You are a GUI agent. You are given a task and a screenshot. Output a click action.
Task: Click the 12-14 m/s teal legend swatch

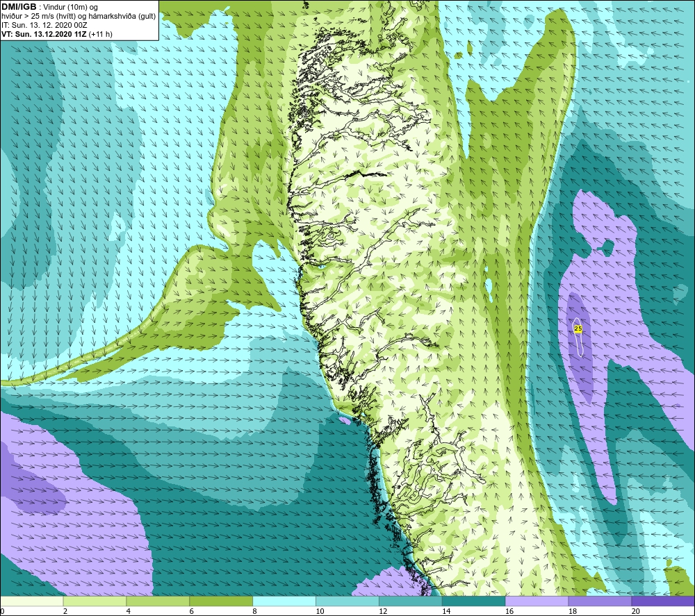click(411, 601)
